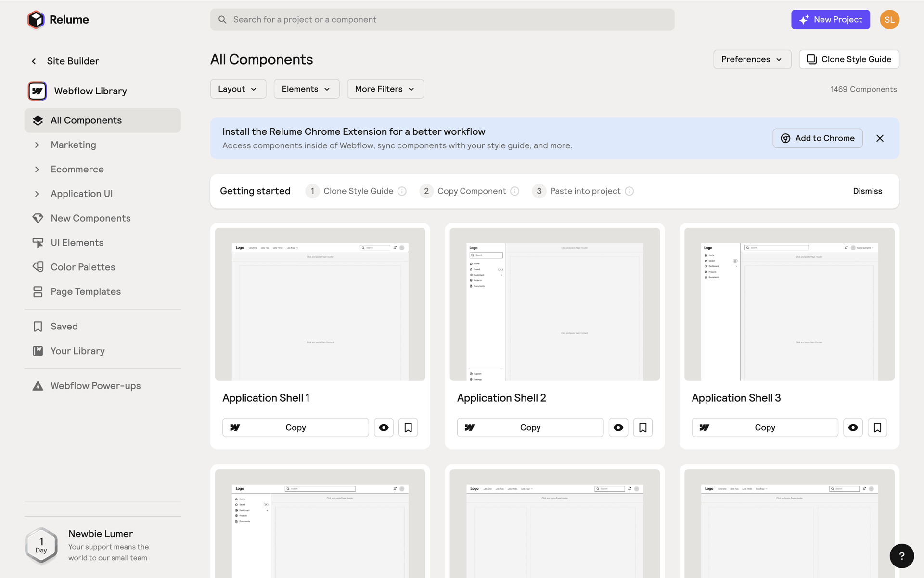
Task: Click the search magnifier icon
Action: (x=222, y=20)
